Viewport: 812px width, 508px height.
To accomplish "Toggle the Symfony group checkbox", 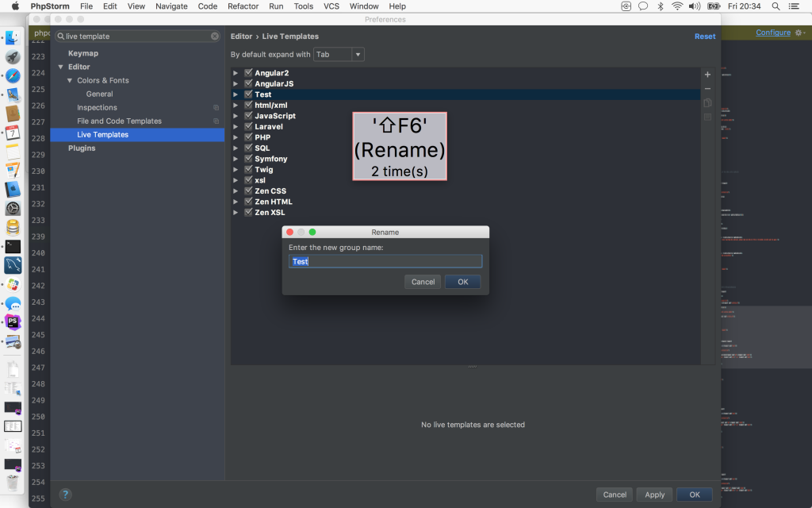I will click(248, 158).
